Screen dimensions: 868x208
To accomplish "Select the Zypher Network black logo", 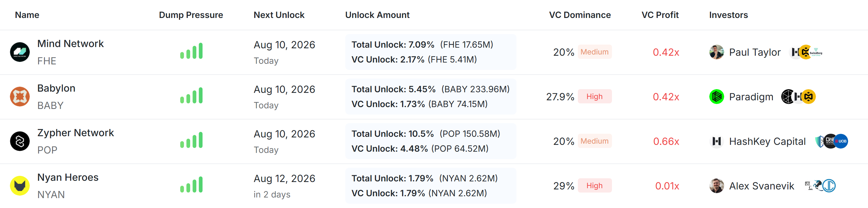I will [20, 141].
